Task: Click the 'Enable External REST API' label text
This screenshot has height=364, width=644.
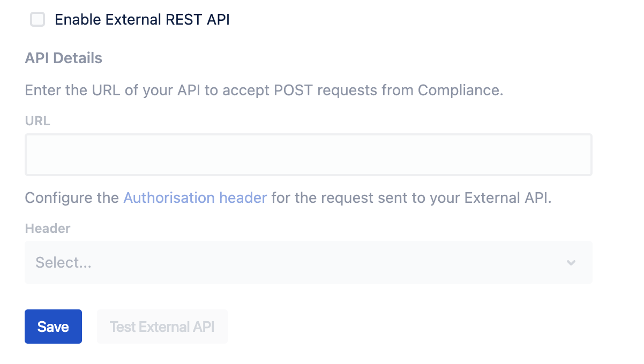Action: (x=142, y=20)
